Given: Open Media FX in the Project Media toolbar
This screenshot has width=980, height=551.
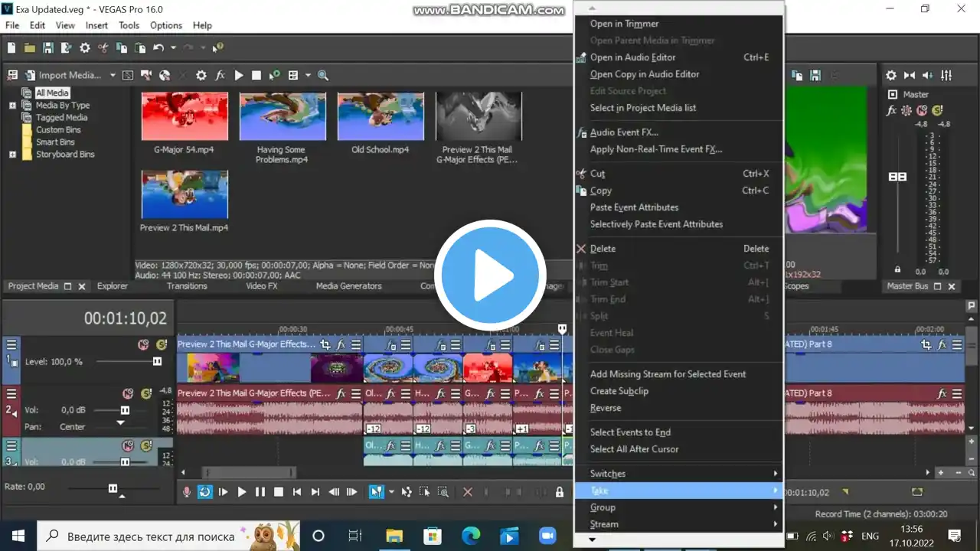Looking at the screenshot, I should 220,75.
